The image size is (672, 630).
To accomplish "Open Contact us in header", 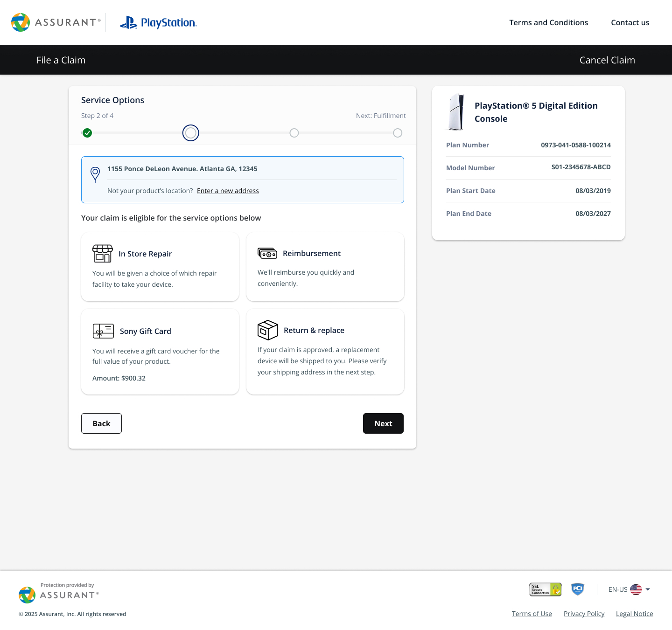I will tap(630, 22).
